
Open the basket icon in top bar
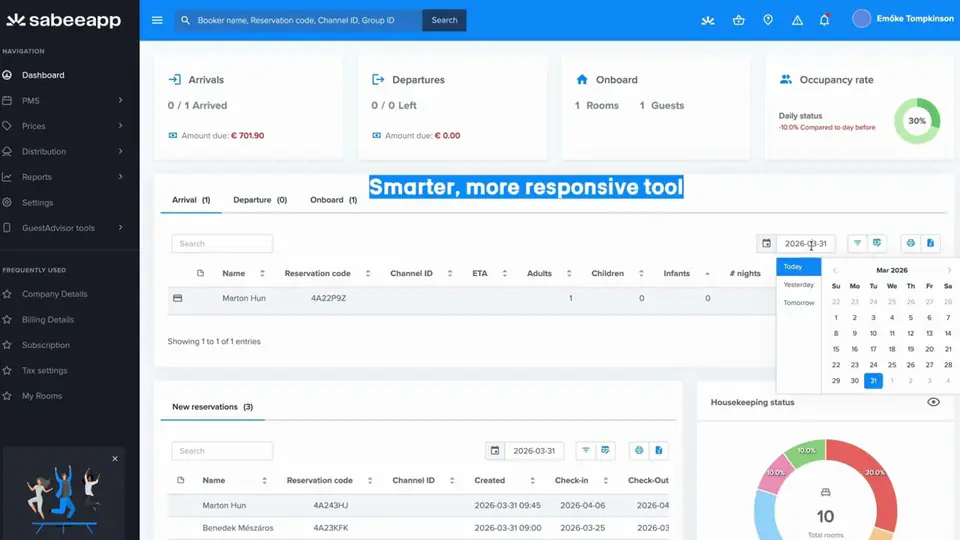point(738,20)
